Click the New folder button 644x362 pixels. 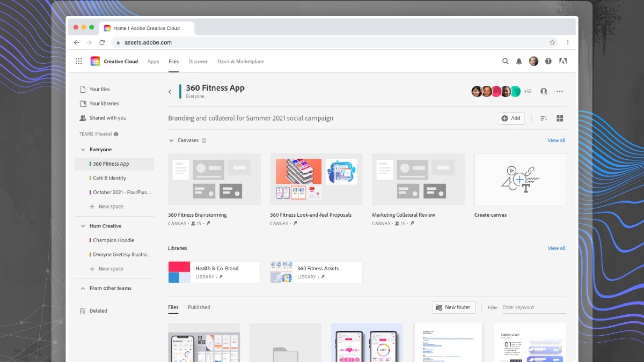(453, 307)
